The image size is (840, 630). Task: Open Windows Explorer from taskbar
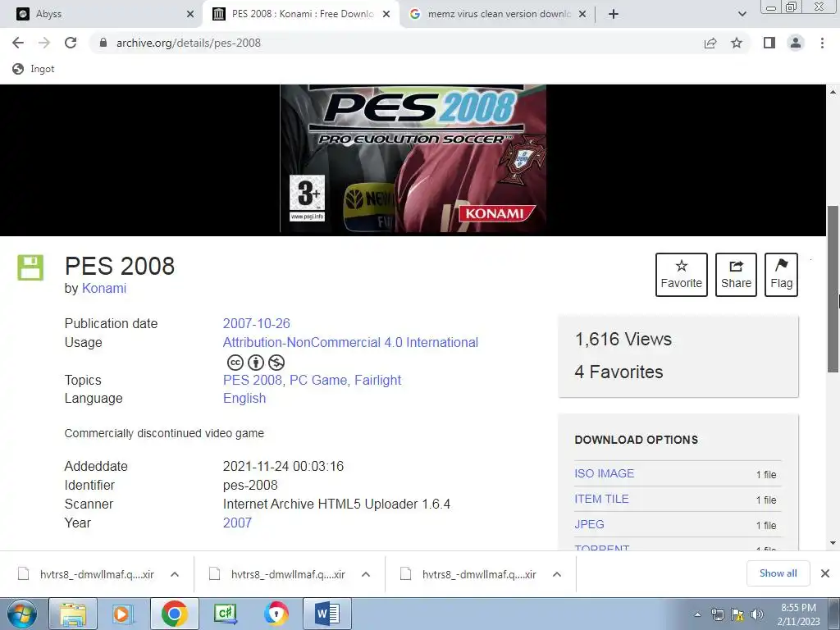(73, 614)
